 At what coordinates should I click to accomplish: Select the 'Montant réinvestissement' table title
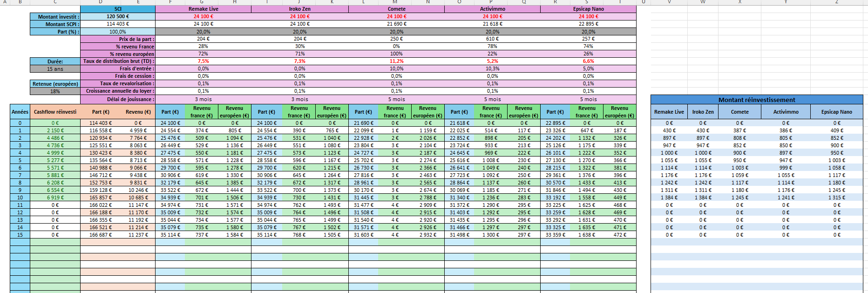pos(756,100)
